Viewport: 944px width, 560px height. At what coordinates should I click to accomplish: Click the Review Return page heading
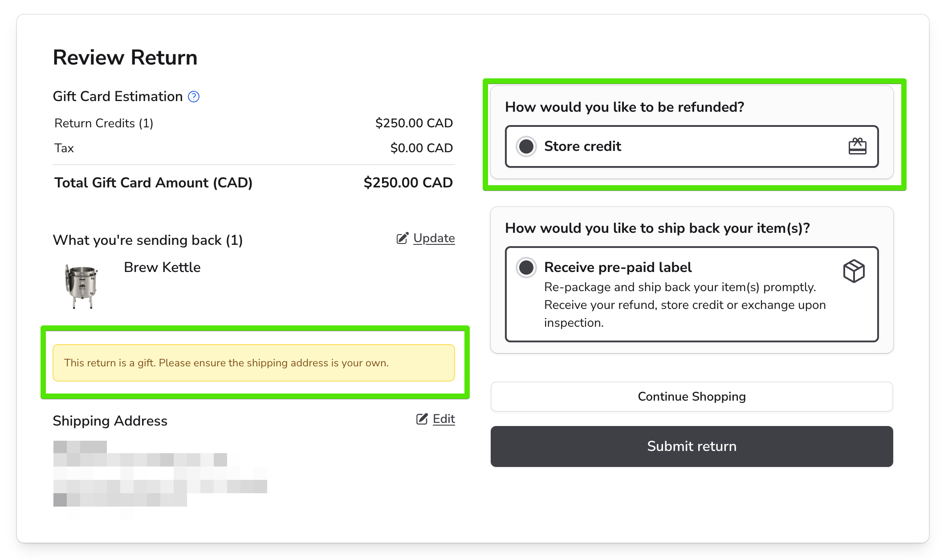click(125, 58)
